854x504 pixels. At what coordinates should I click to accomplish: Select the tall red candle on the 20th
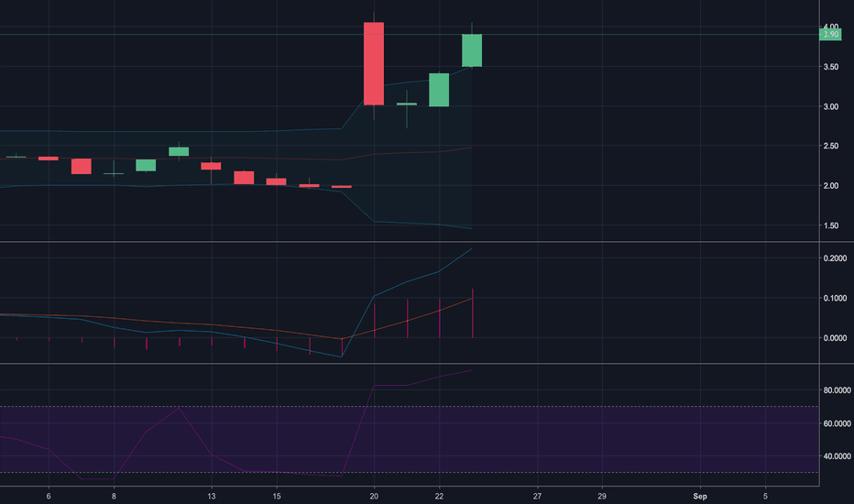(x=374, y=64)
